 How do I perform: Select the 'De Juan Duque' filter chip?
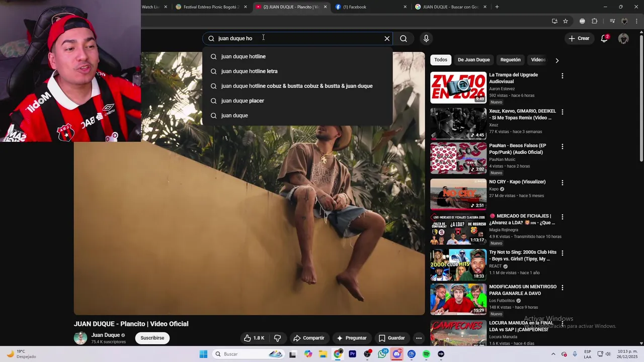[x=473, y=60]
